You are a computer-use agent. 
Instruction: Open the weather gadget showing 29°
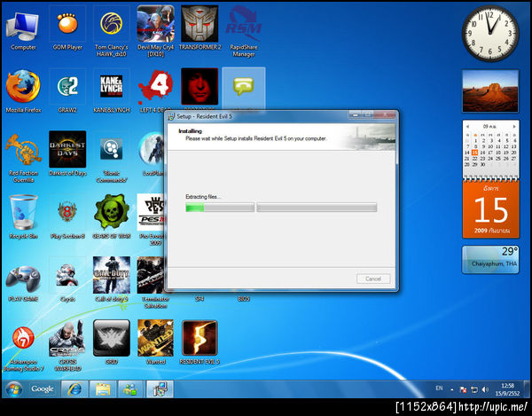[490, 260]
